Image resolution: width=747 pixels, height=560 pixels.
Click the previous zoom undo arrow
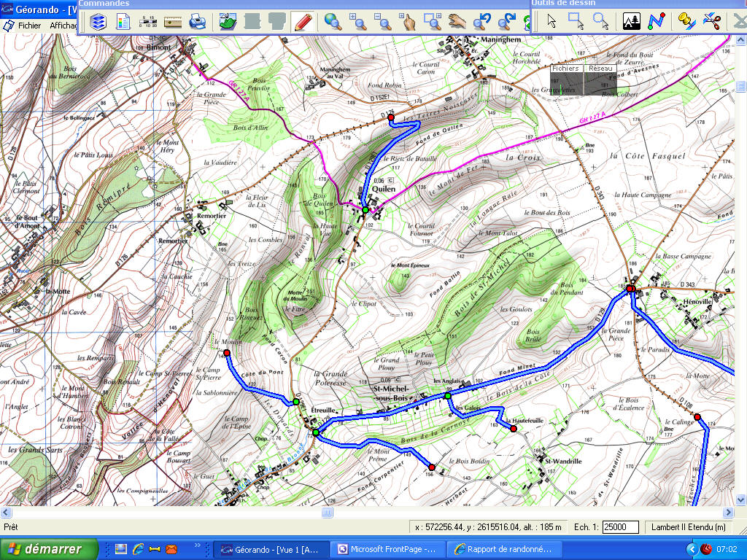point(482,22)
